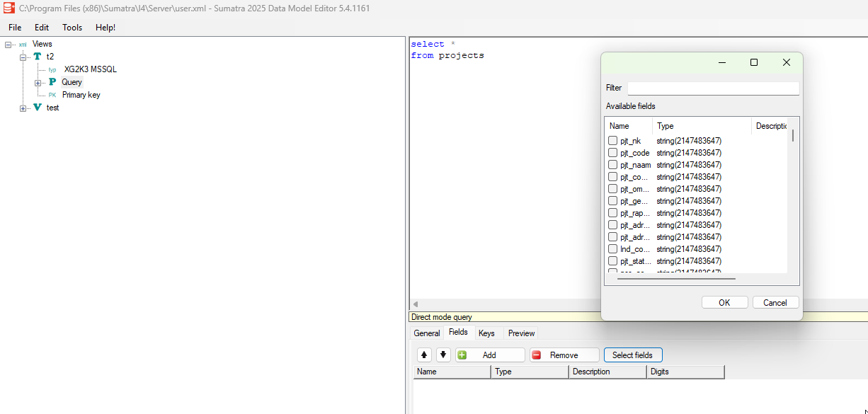Switch to the Preview tab
868x414 pixels.
521,333
